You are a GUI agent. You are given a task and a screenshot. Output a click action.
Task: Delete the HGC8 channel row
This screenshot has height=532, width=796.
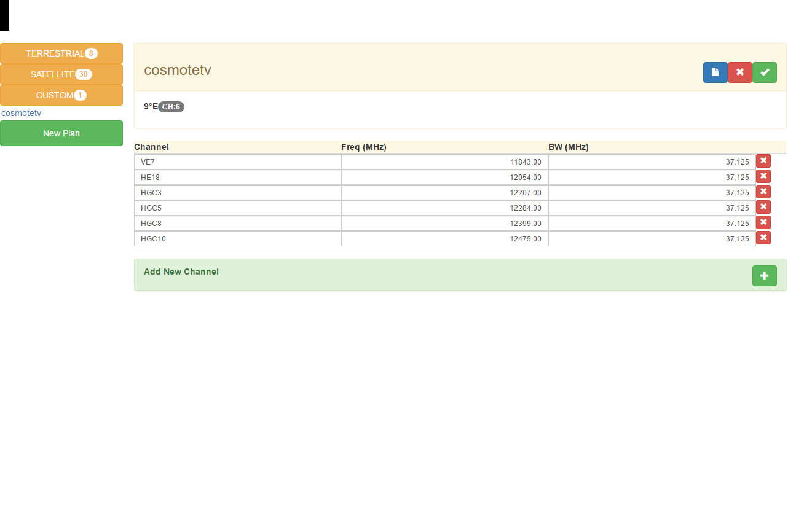(763, 222)
